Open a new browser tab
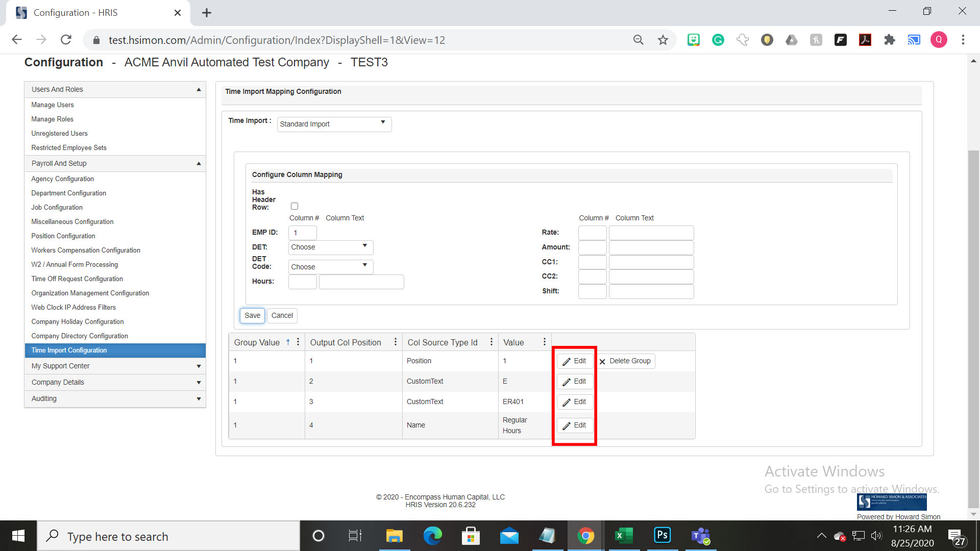Screen dimensions: 980x551 (x=207, y=13)
